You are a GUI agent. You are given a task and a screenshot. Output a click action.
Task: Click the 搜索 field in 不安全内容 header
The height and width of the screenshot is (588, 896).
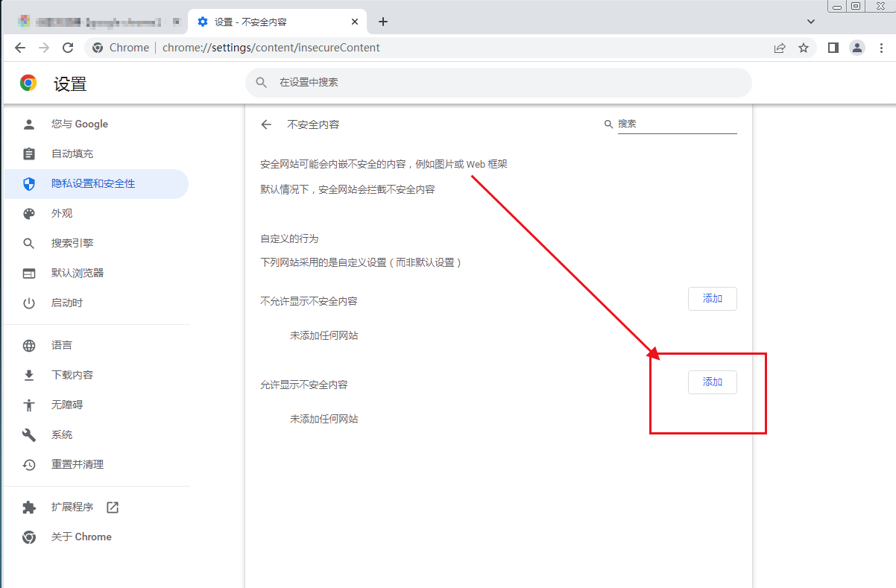(677, 124)
